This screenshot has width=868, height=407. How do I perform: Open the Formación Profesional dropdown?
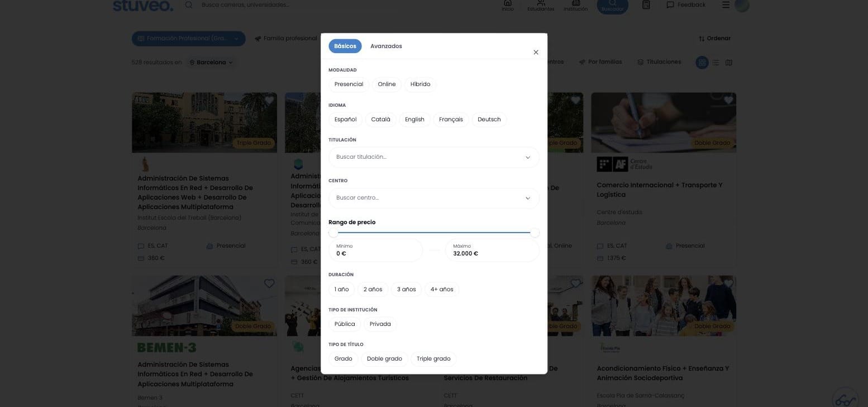point(188,39)
